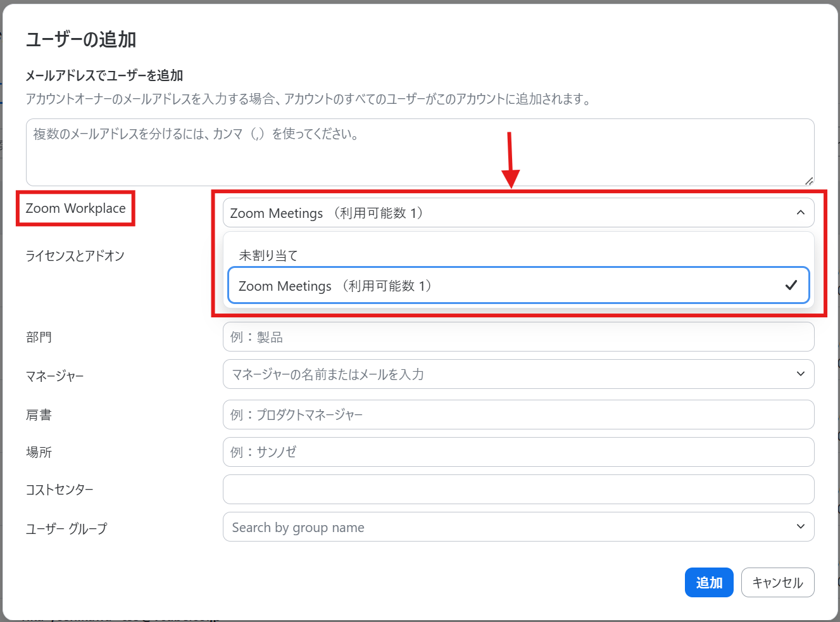840x622 pixels.
Task: Click the 肩書 field label
Action: 39,415
